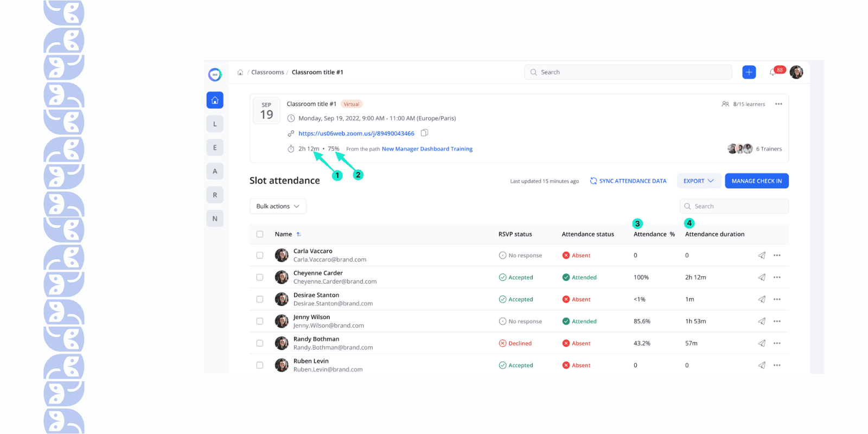The width and height of the screenshot is (868, 434).
Task: Open classroom card more options menu
Action: 778,104
